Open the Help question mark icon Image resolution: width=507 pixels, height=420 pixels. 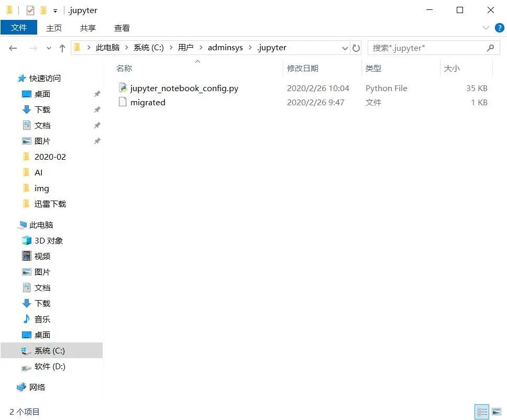[x=499, y=28]
